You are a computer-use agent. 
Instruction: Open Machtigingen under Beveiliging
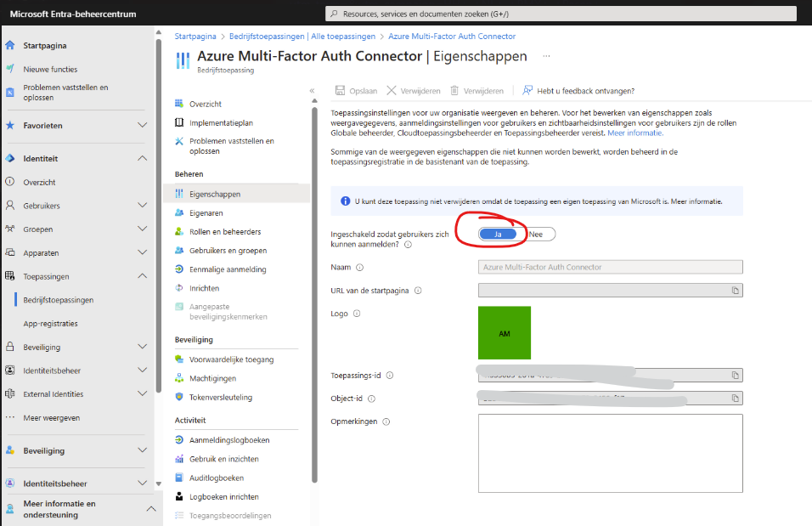(212, 378)
